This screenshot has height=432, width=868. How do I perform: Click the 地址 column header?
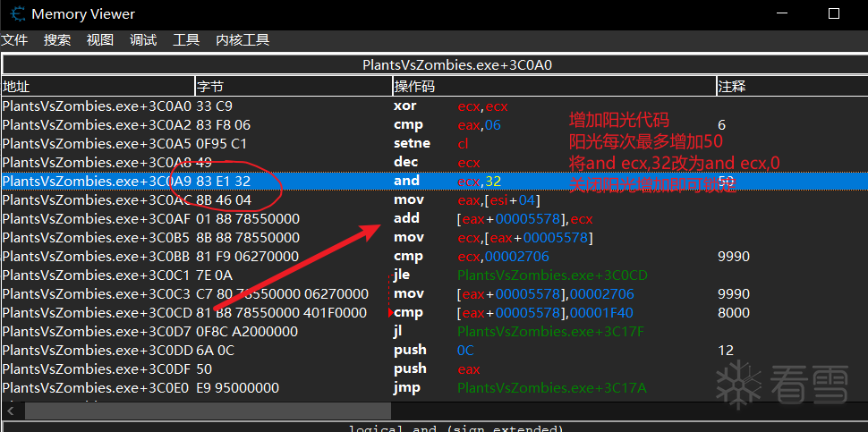[x=98, y=86]
